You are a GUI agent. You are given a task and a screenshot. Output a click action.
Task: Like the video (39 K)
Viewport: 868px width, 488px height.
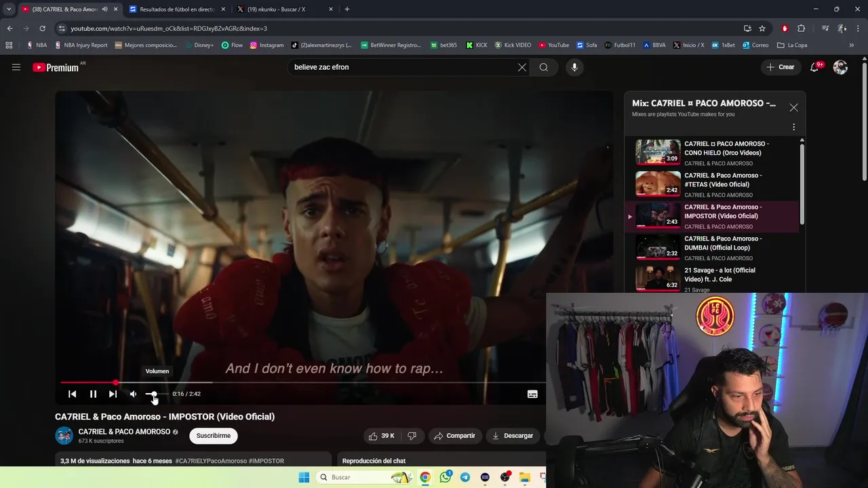(x=381, y=436)
